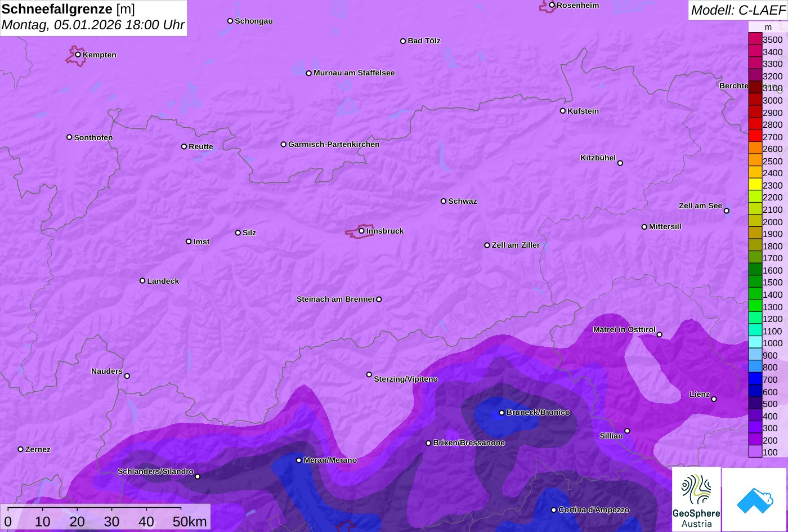Click the Zernez location marker

coord(21,449)
